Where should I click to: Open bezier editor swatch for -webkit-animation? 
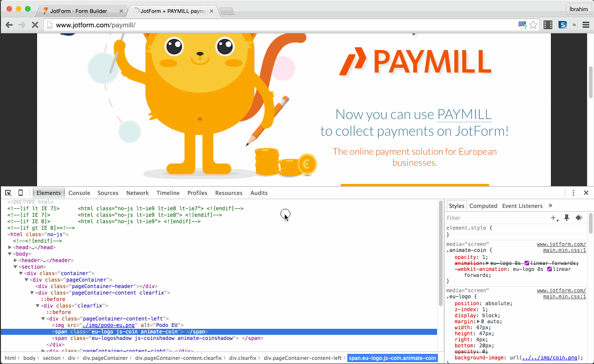pyautogui.click(x=550, y=269)
